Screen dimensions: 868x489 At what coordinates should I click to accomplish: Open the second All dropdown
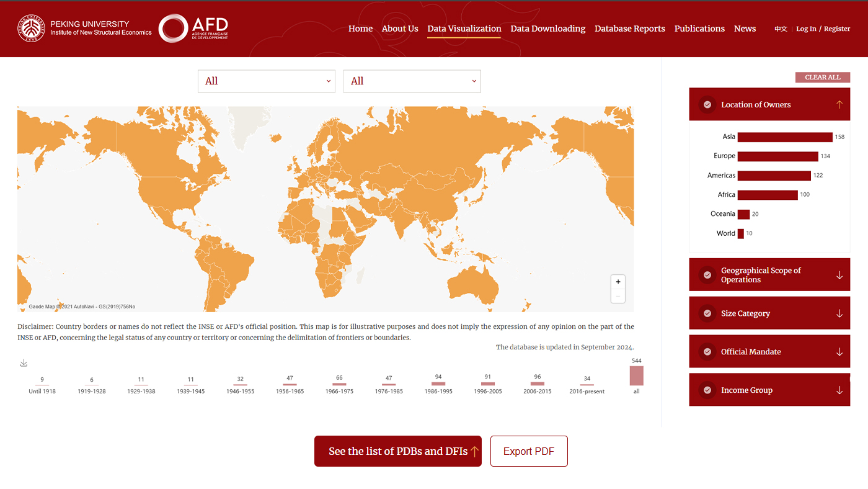pyautogui.click(x=412, y=81)
